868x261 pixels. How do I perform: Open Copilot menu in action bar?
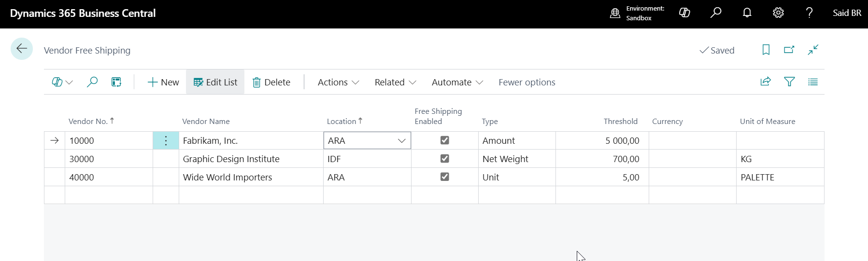[62, 82]
